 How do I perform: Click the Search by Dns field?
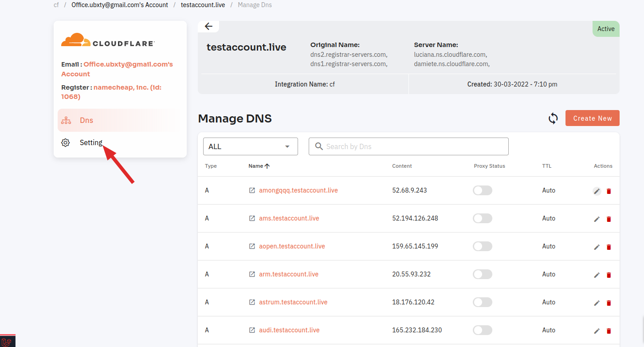click(x=408, y=146)
